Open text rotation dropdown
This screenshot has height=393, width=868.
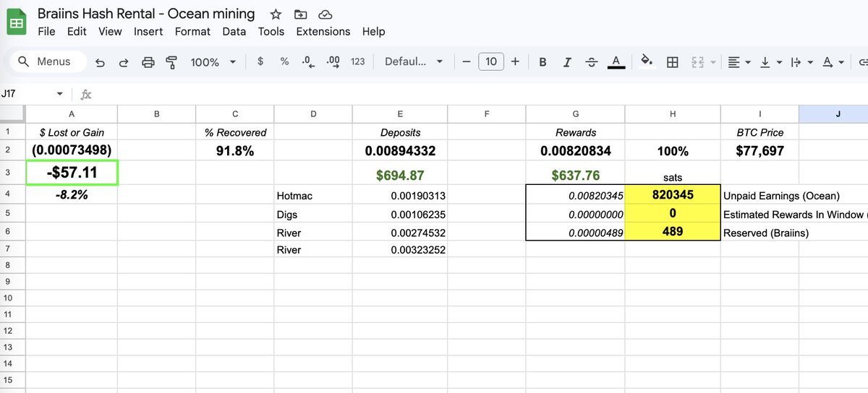833,62
